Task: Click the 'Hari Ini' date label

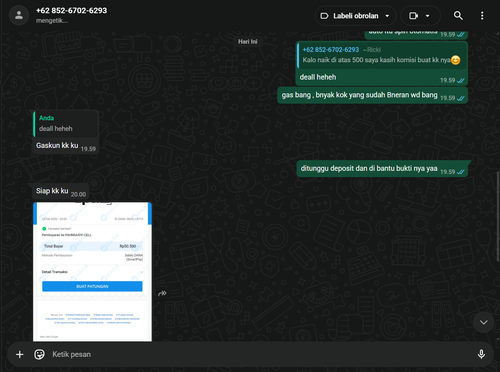Action: point(248,42)
